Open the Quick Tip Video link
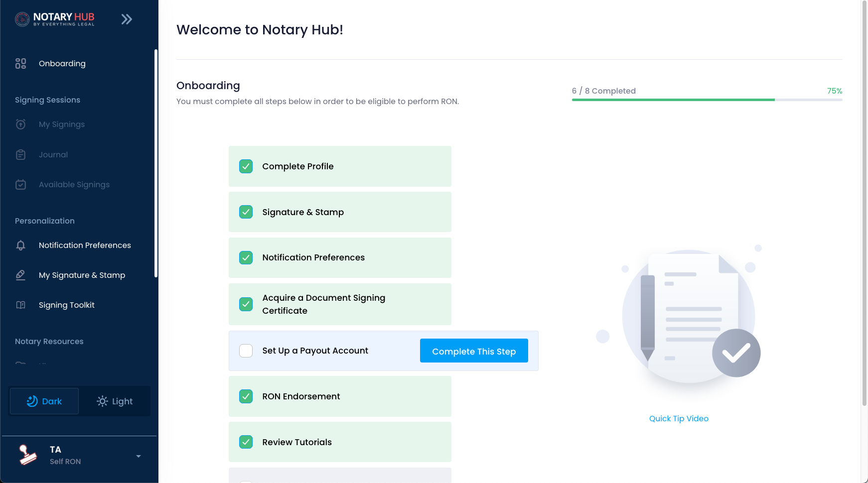This screenshot has height=483, width=868. [679, 419]
